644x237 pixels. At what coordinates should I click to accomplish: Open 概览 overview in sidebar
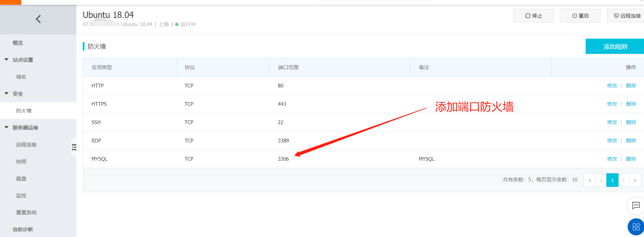point(18,43)
